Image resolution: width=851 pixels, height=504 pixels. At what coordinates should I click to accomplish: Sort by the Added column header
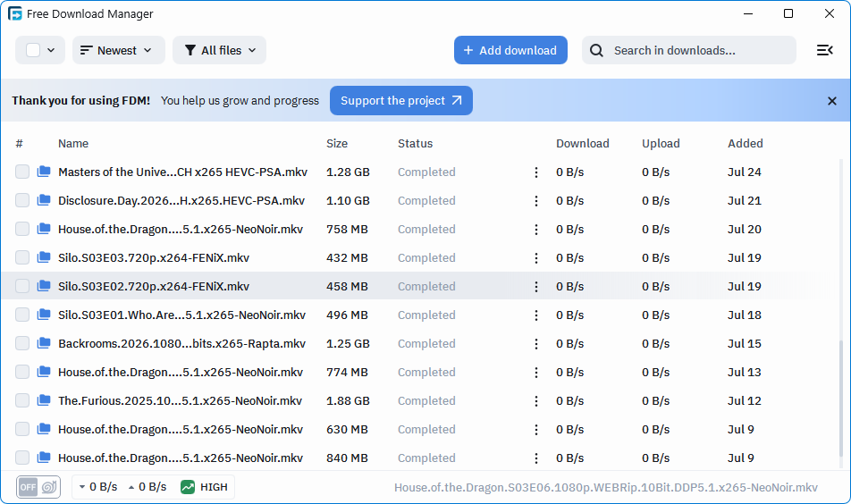click(x=746, y=143)
